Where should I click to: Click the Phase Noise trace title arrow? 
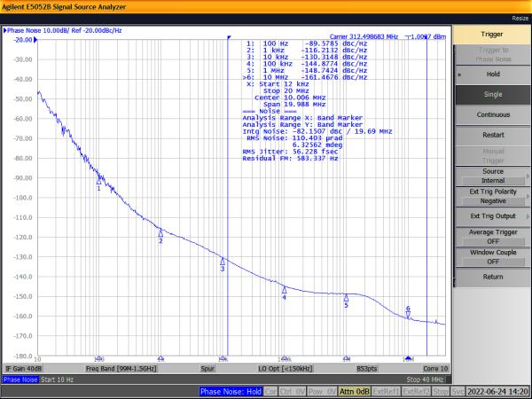(x=4, y=30)
